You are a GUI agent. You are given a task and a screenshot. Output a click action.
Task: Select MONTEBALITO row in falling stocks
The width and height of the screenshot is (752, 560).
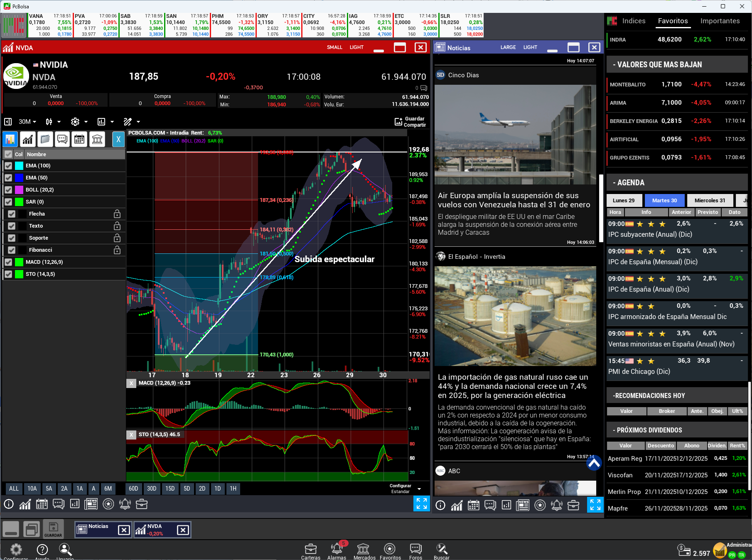click(677, 84)
